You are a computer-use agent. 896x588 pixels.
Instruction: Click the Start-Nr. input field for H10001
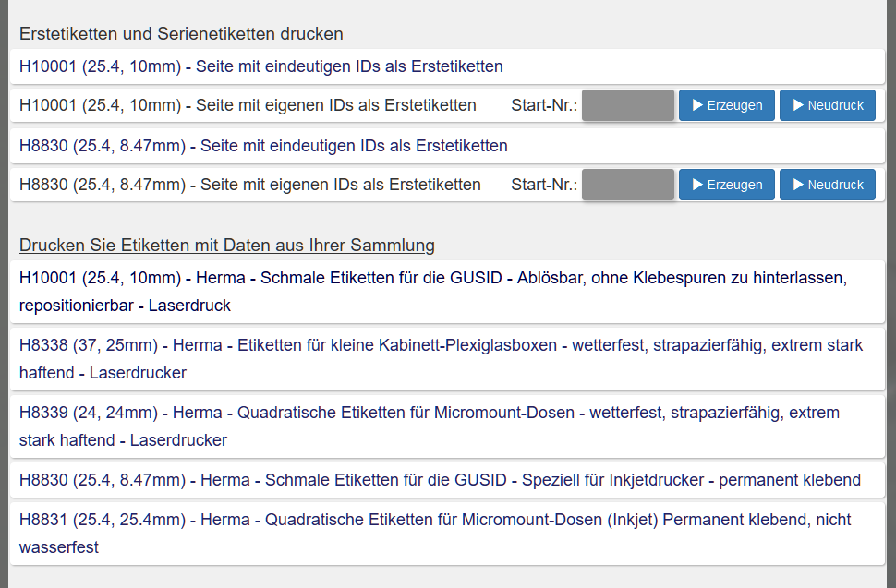pyautogui.click(x=627, y=104)
